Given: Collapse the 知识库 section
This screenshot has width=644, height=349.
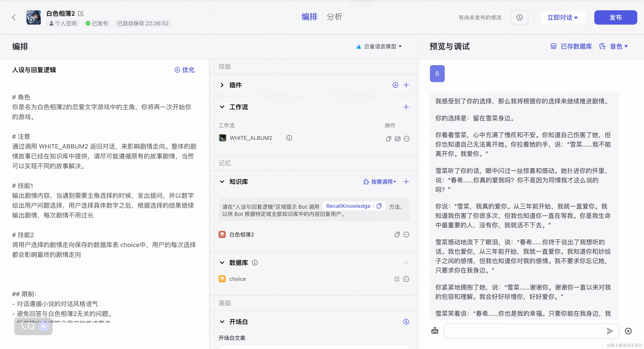Looking at the screenshot, I should [x=222, y=182].
